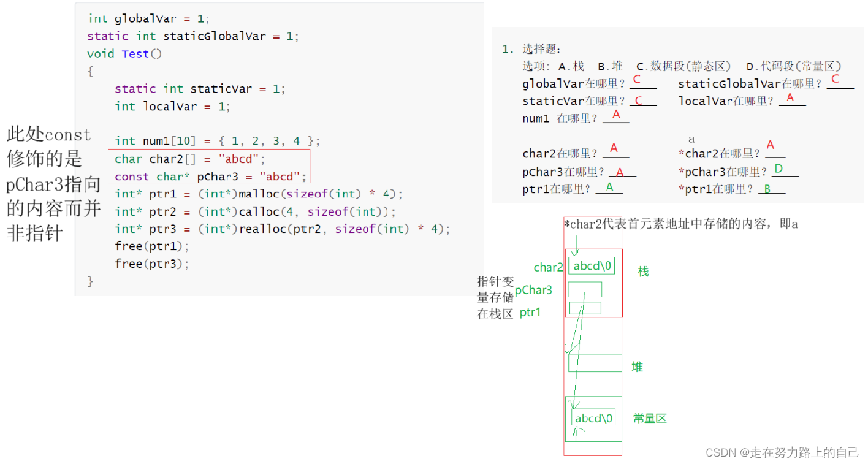Screen dimensions: 868x464
Task: Select the line "static int staticVar = 1;"
Action: pos(200,89)
